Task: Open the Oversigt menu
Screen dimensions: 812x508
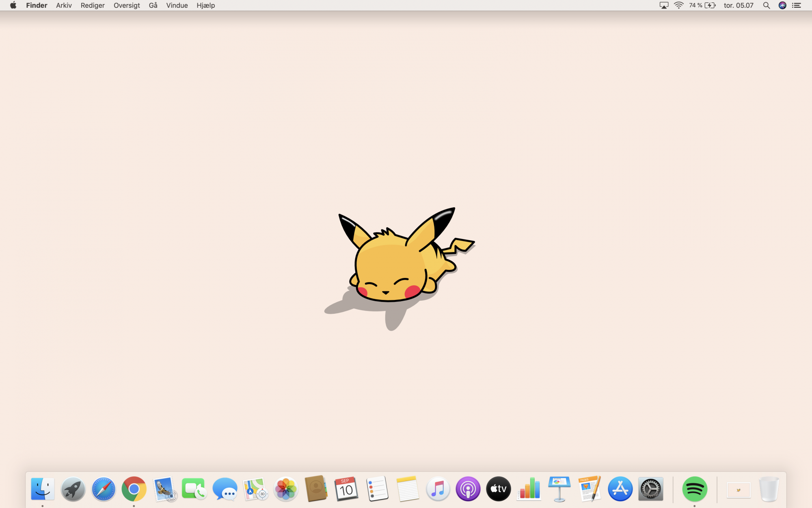Action: coord(127,5)
